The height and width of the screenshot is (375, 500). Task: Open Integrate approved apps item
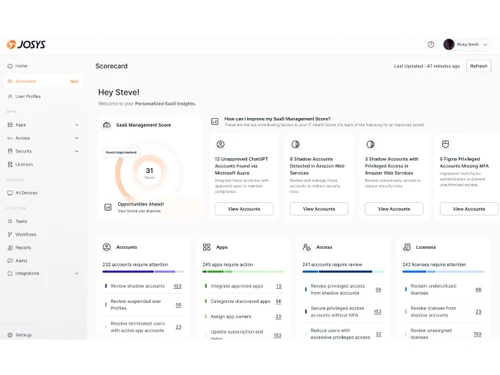click(x=243, y=286)
